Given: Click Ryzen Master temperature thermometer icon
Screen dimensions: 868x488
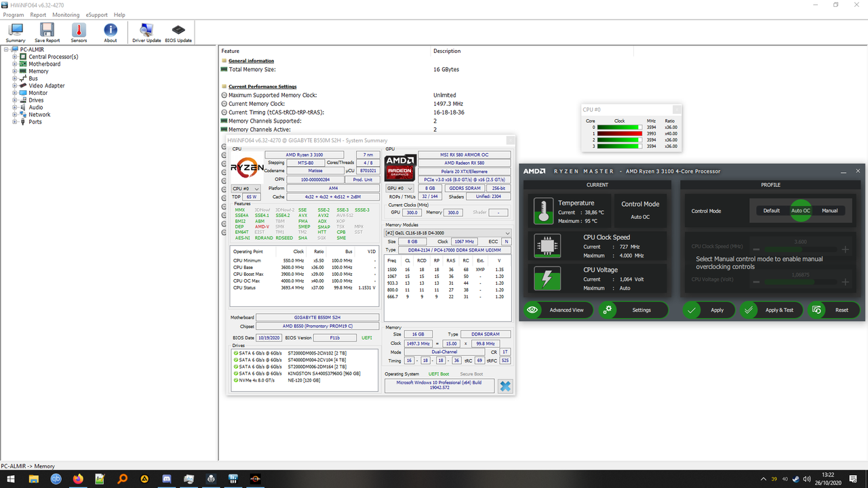Looking at the screenshot, I should pyautogui.click(x=542, y=211).
